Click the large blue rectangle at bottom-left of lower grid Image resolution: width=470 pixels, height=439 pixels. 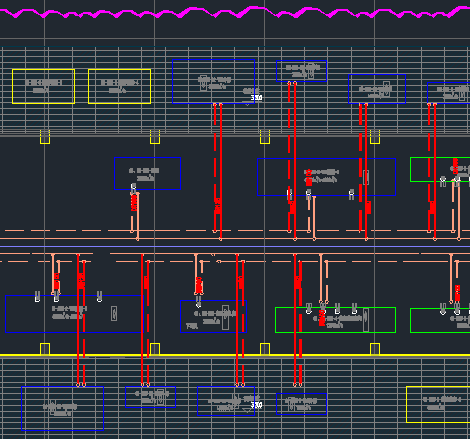click(x=63, y=408)
